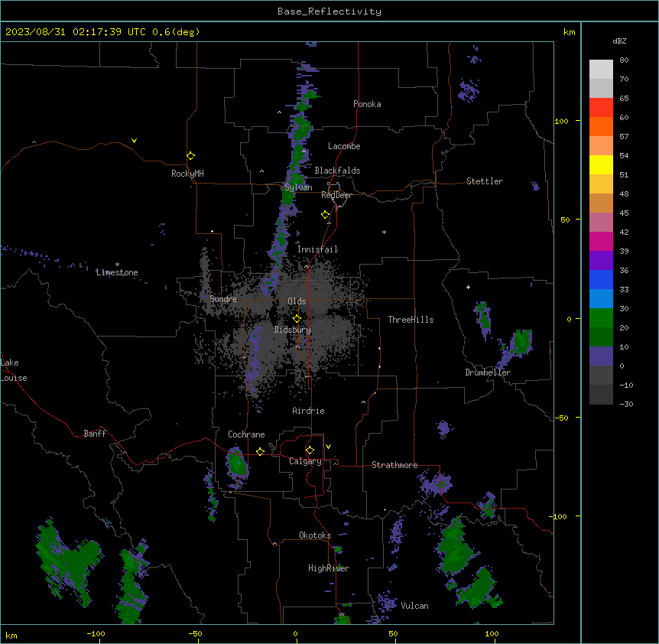
Task: Choose the orange 57-60 dBZ legend swatch
Action: coord(601,126)
